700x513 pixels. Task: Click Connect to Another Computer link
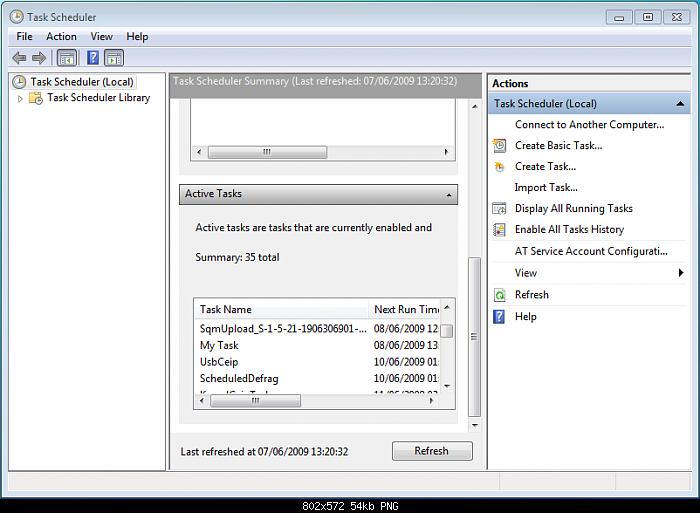589,125
